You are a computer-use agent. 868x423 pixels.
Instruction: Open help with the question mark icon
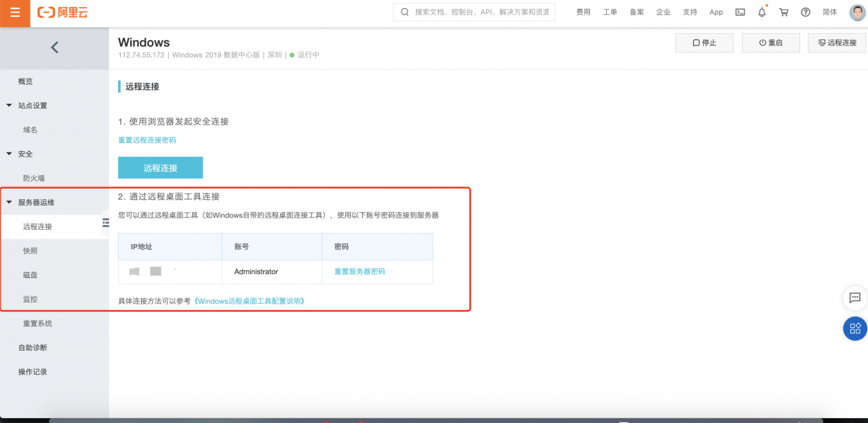point(806,12)
